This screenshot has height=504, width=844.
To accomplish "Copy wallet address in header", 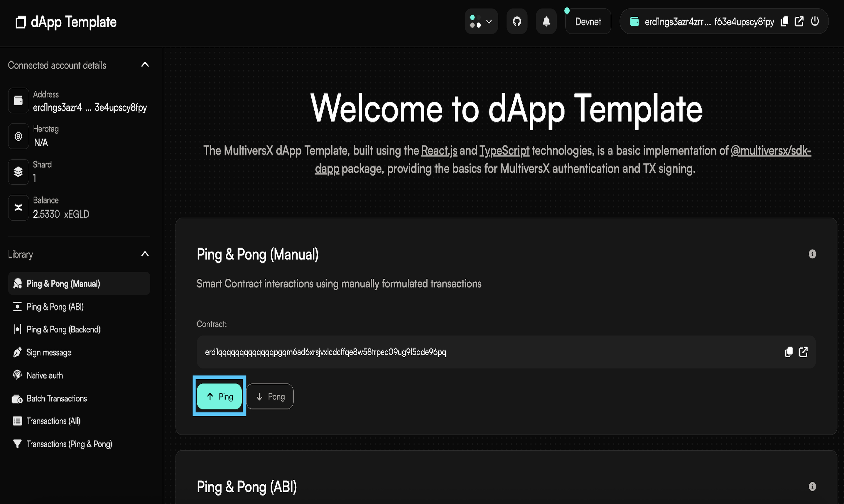I will coord(784,21).
